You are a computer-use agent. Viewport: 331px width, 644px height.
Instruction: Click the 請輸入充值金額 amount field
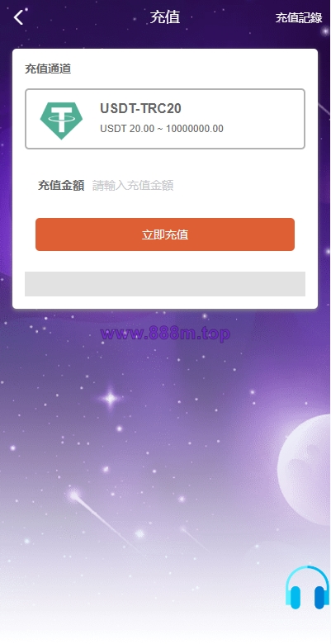click(x=193, y=186)
